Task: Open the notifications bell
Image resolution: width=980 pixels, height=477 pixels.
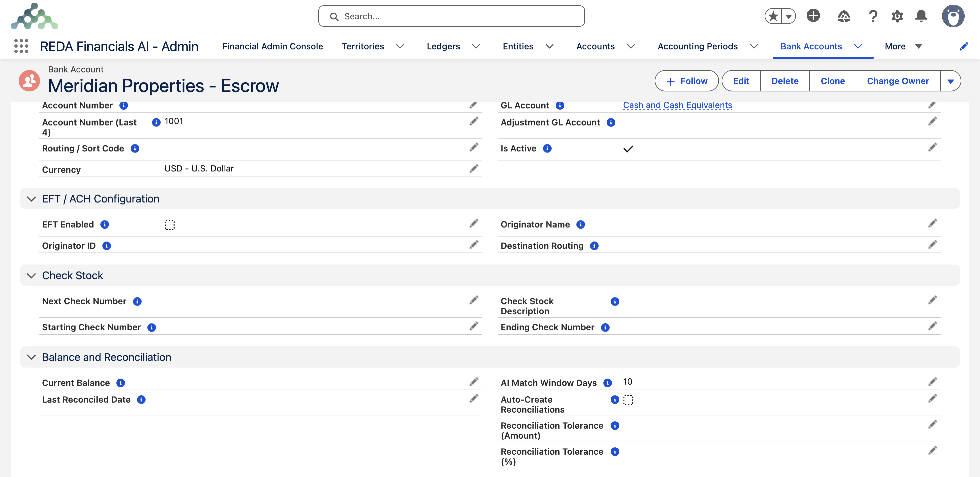Action: pos(921,16)
